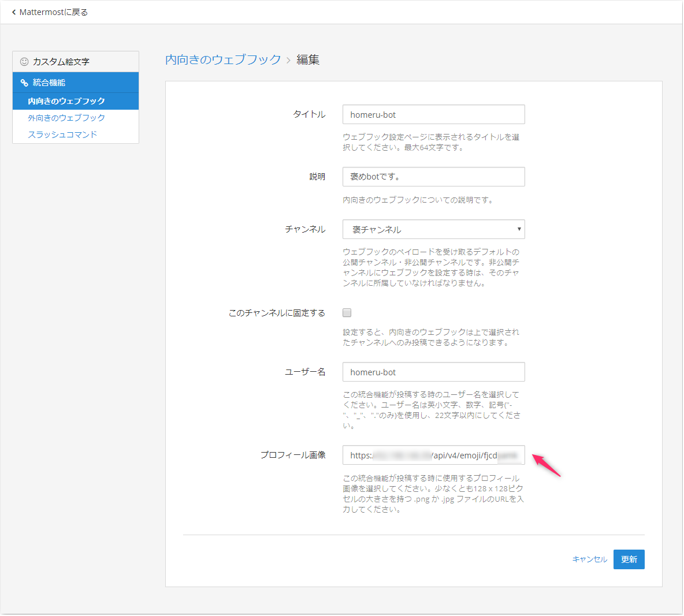Click the chain-link icon on 統合機能
The height and width of the screenshot is (616, 684).
tap(25, 82)
